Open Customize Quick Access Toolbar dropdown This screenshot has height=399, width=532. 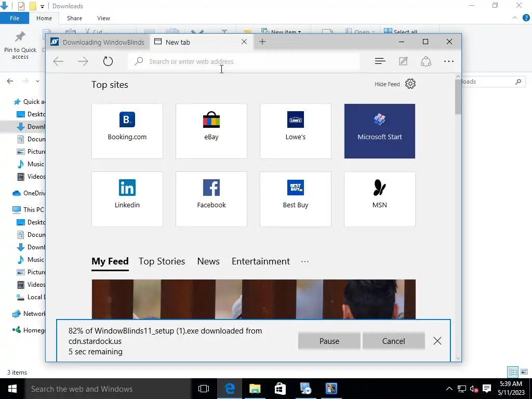coord(42,6)
